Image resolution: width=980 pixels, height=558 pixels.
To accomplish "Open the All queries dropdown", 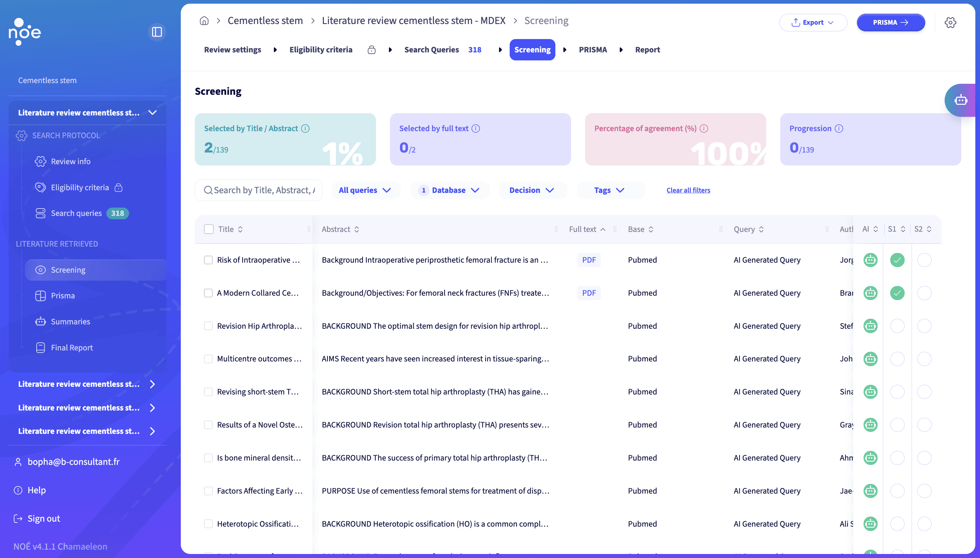I will point(365,191).
